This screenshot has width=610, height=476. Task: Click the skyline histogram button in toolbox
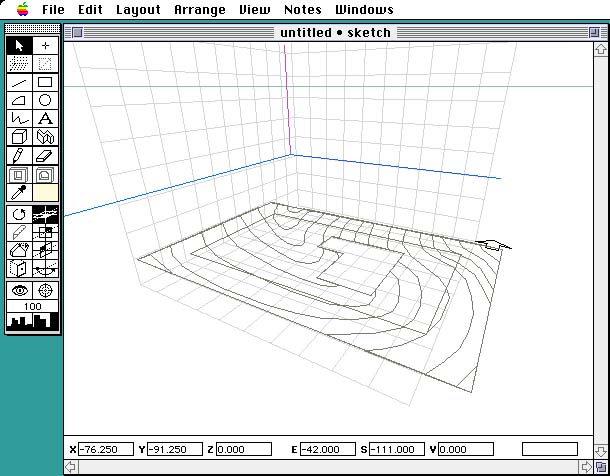coord(33,322)
